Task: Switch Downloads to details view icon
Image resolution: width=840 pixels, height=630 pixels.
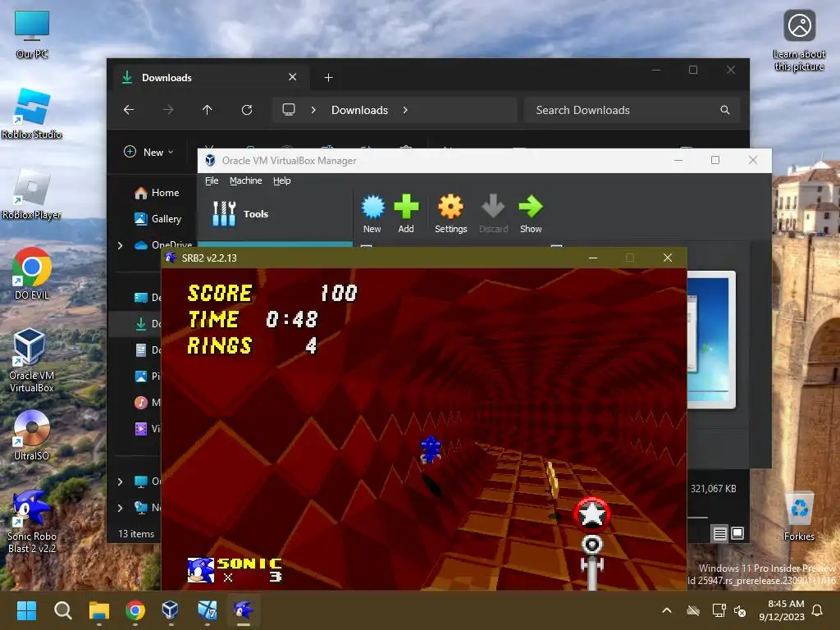Action: point(719,533)
